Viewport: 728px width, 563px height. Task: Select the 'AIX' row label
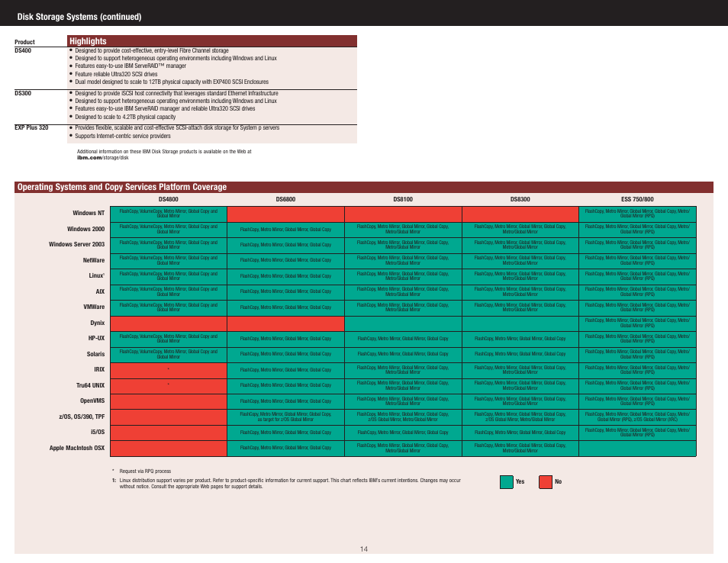(x=100, y=291)
